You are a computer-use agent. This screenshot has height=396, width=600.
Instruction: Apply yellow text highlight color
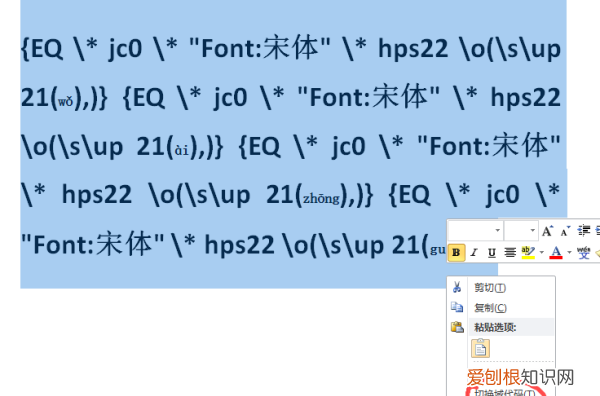528,253
